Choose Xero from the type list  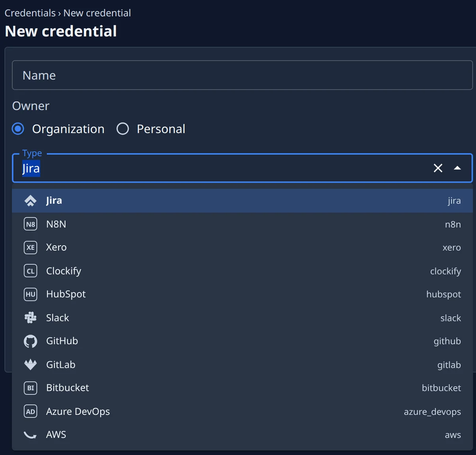coord(242,247)
